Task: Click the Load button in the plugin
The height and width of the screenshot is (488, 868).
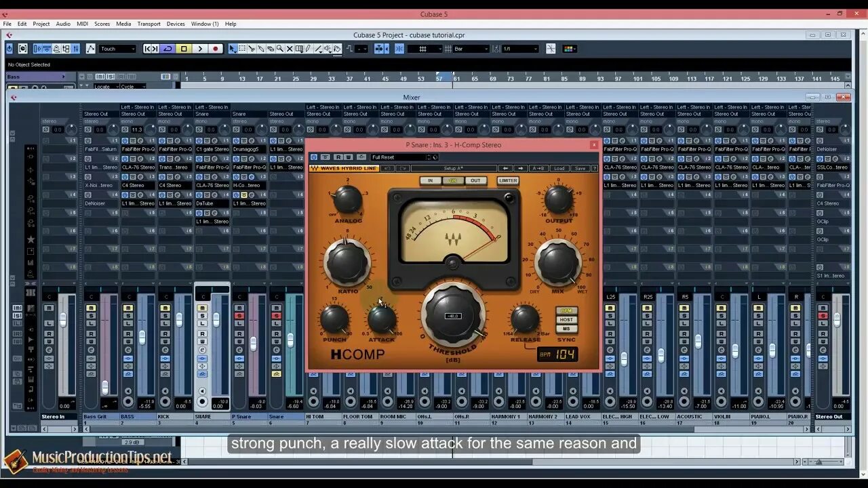Action: coord(559,168)
